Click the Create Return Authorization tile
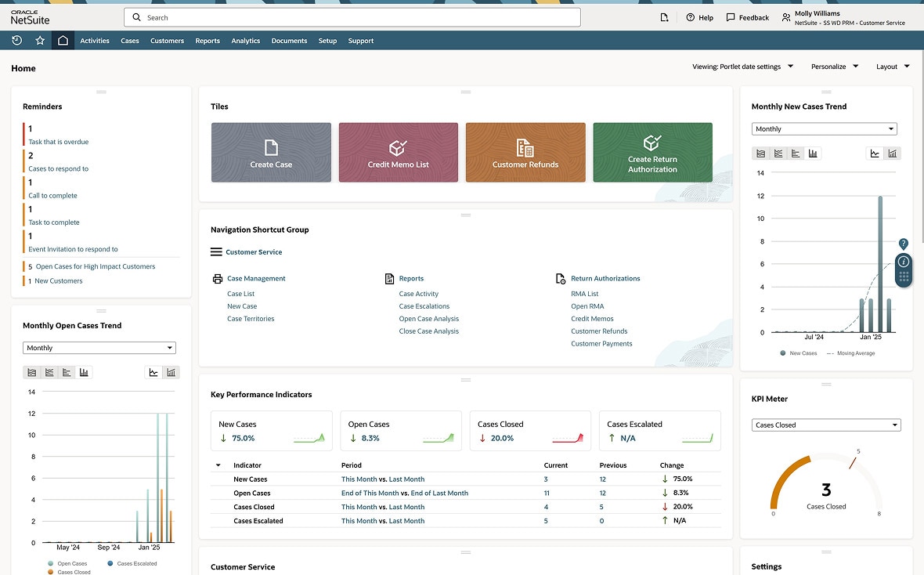The width and height of the screenshot is (924, 575). click(x=652, y=153)
